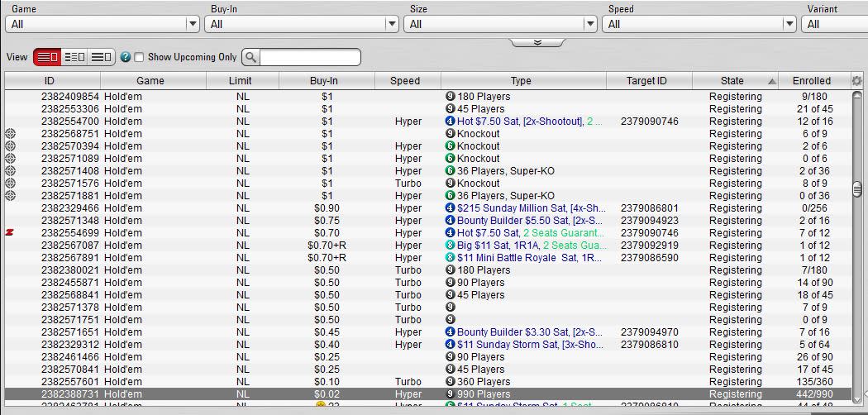Image resolution: width=868 pixels, height=415 pixels.
Task: Click Registering state for tournament 2382409854
Action: click(735, 96)
